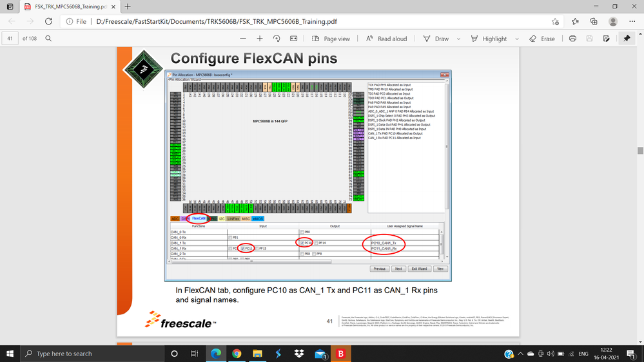Image resolution: width=644 pixels, height=362 pixels.
Task: Open File Explorer from taskbar
Action: point(257,354)
